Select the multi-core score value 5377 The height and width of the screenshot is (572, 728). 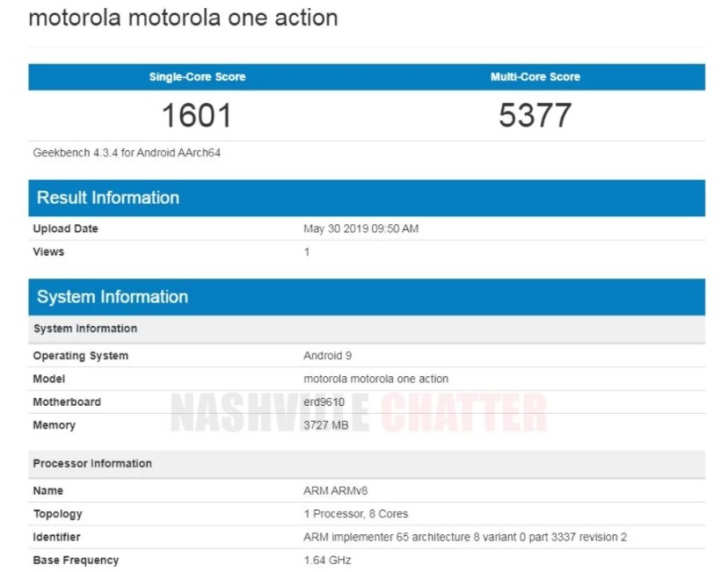click(x=535, y=115)
